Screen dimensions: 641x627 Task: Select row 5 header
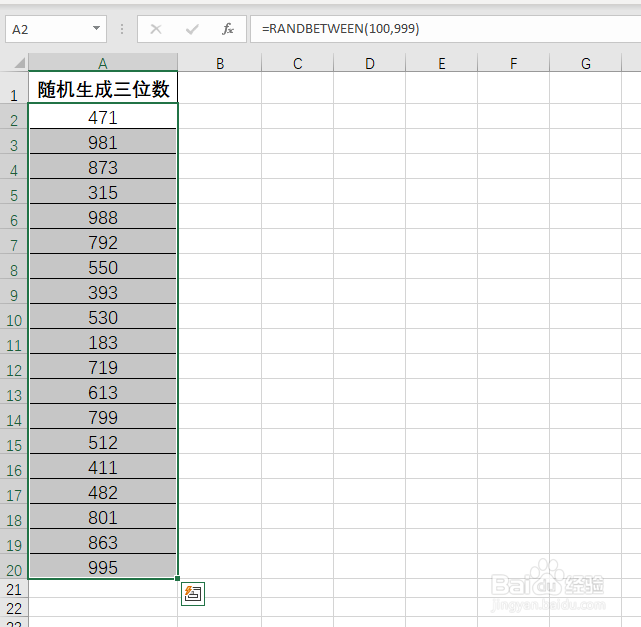point(14,191)
